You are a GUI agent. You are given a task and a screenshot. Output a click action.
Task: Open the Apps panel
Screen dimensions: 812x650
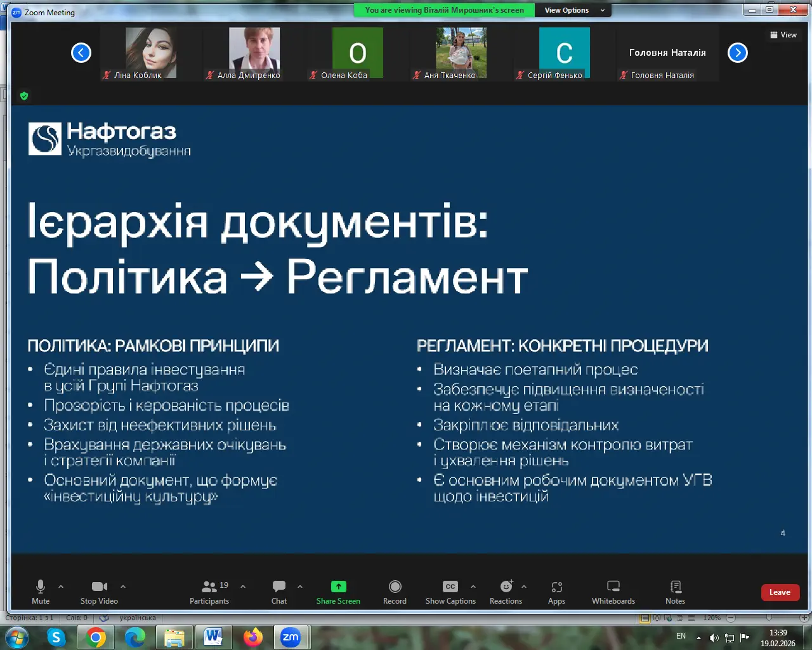[x=556, y=592]
